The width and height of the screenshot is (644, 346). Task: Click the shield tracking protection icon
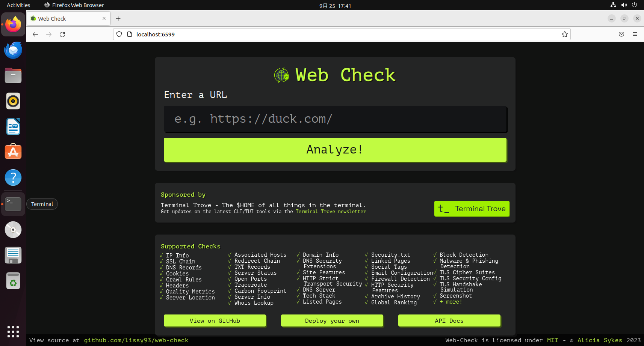tap(119, 35)
